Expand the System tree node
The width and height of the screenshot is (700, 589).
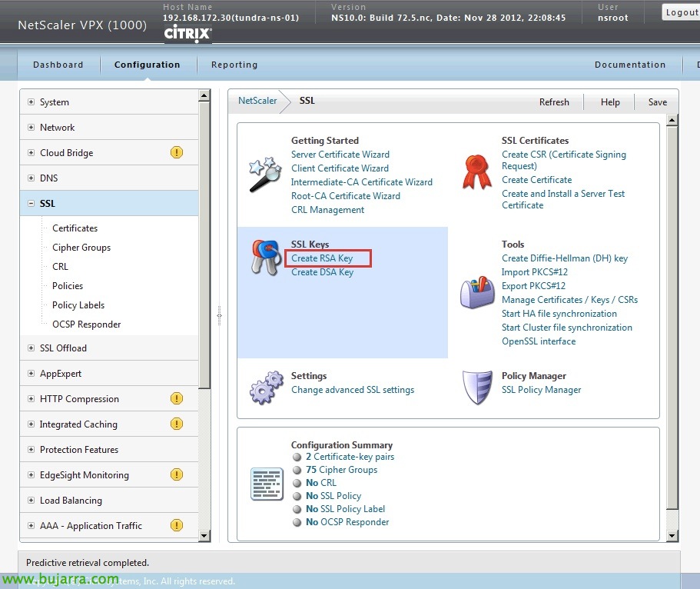pyautogui.click(x=31, y=102)
